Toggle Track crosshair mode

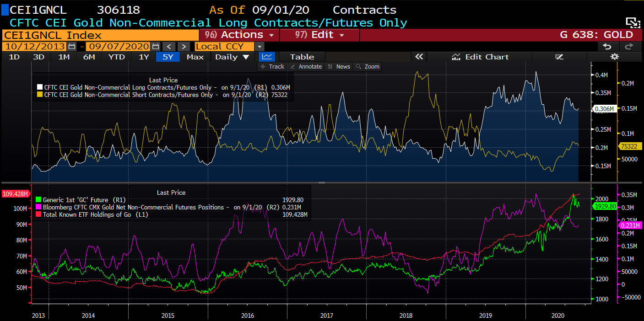[272, 67]
